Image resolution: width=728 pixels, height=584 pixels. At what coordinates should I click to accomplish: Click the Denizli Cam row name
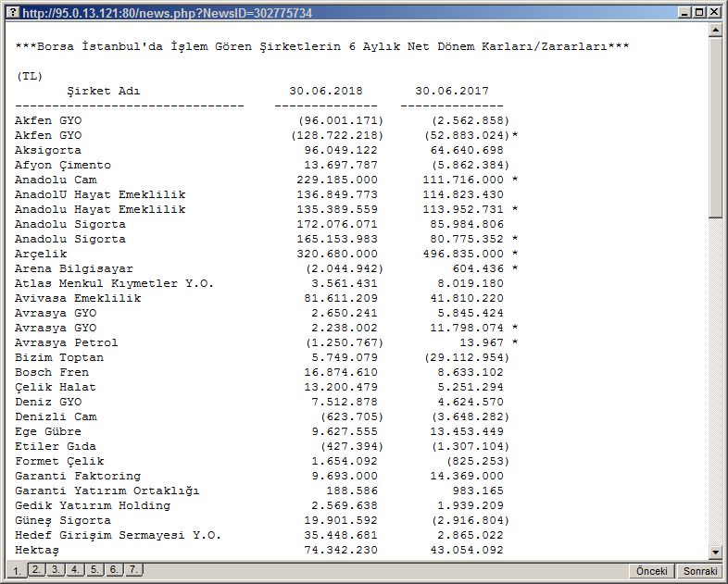[56, 416]
